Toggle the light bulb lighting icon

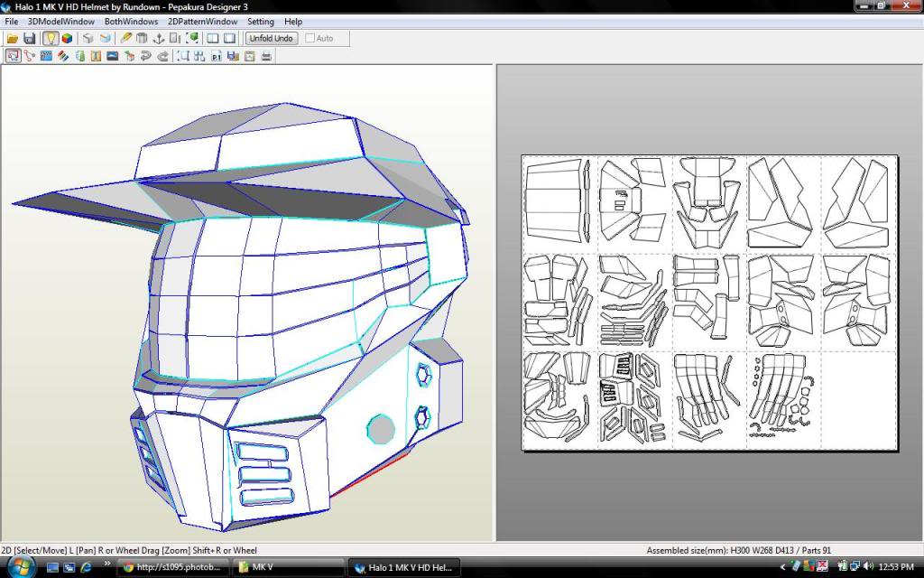tap(51, 38)
